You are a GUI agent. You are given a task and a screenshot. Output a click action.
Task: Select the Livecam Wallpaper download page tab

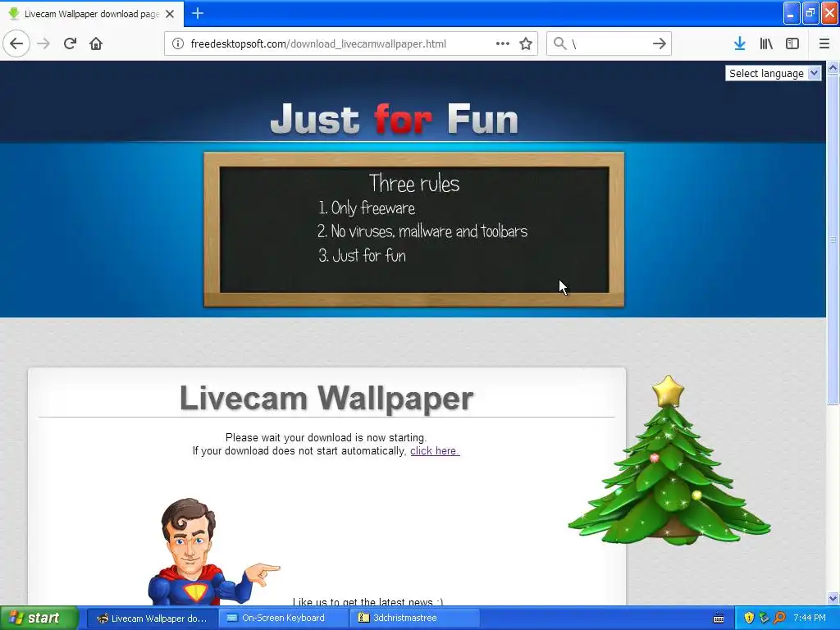point(92,14)
